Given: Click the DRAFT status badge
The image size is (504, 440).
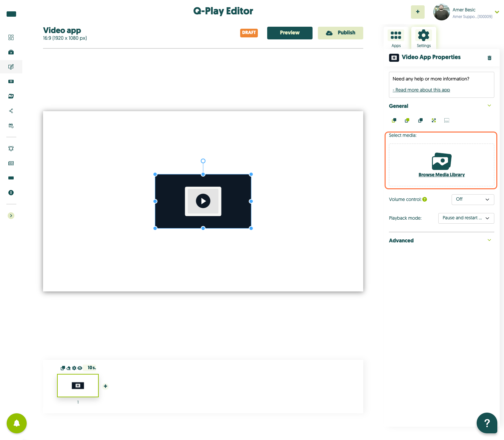Looking at the screenshot, I should coord(249,33).
